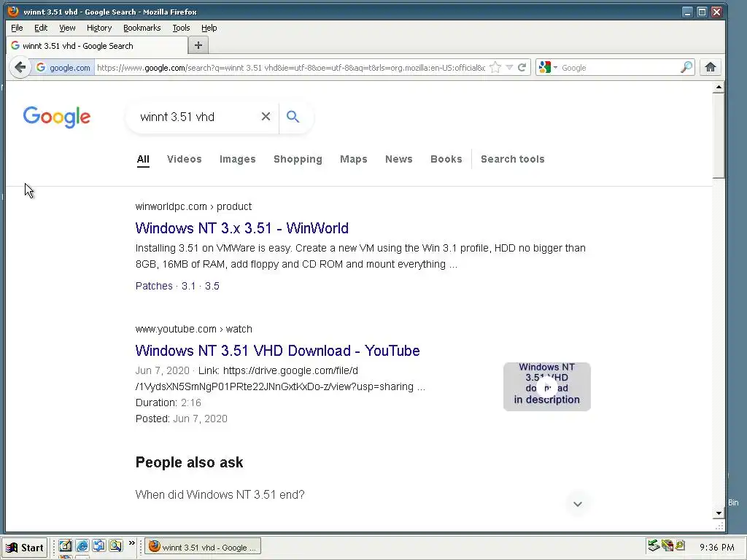
Task: Expand the quick launch overflow chevron
Action: [132, 542]
